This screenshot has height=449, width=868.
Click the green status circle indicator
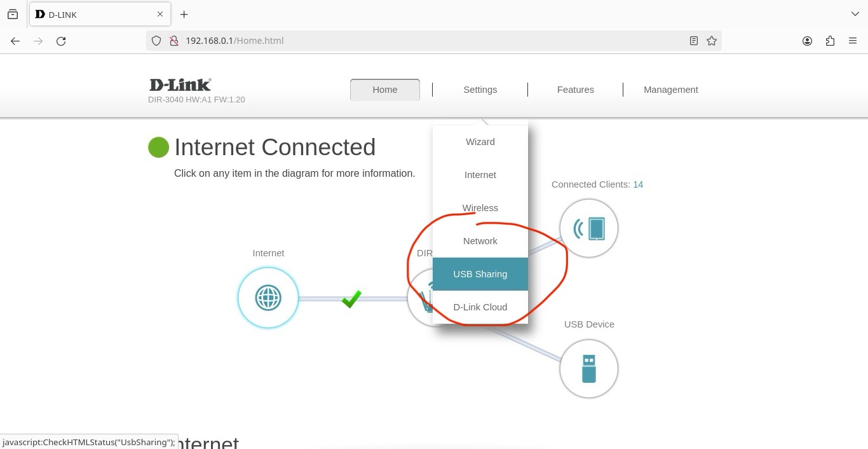tap(158, 147)
